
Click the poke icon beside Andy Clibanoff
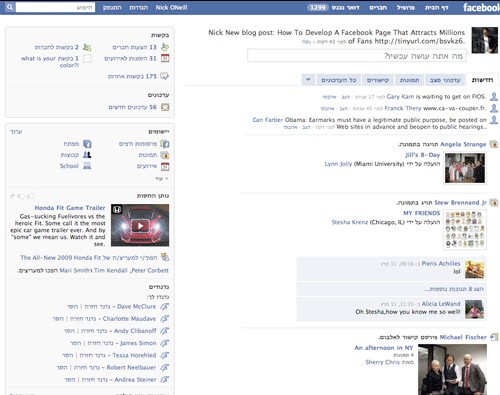(165, 331)
